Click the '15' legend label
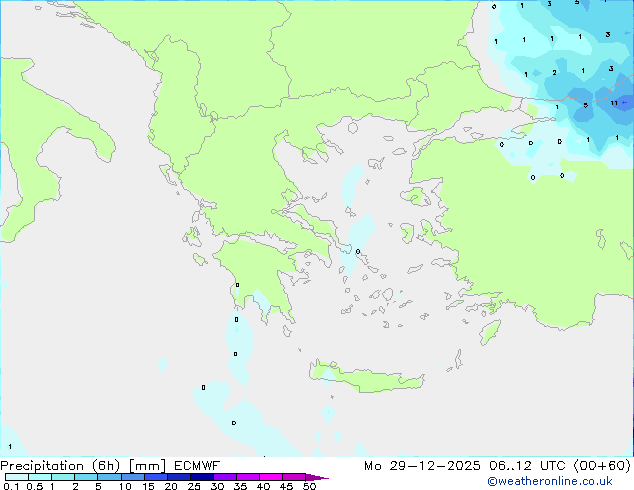 point(148,486)
